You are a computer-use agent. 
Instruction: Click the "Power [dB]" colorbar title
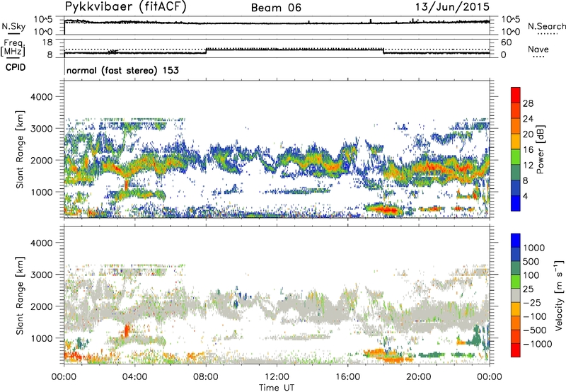(540, 149)
